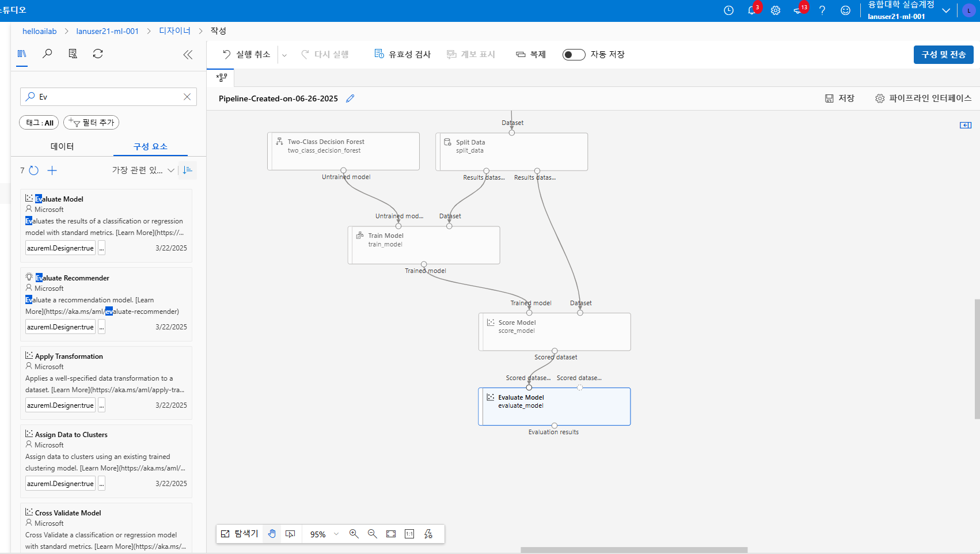Add a new component with the plus icon
The width and height of the screenshot is (980, 554).
coord(52,170)
